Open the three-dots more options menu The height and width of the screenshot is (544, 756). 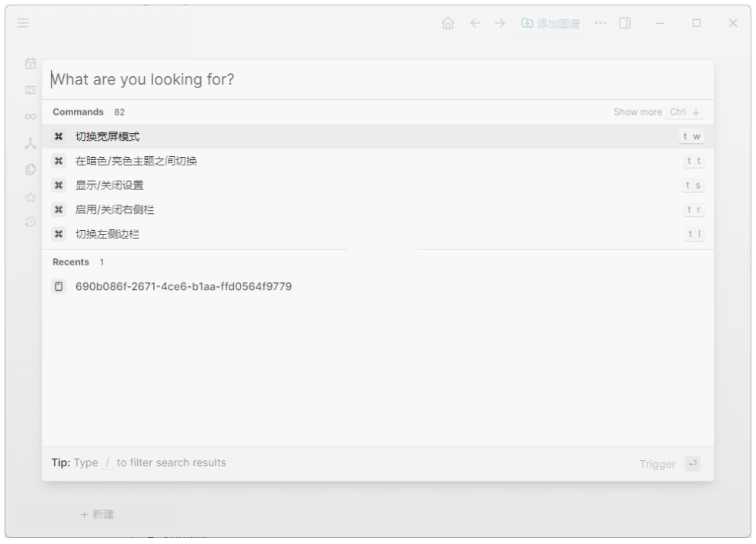tap(600, 24)
